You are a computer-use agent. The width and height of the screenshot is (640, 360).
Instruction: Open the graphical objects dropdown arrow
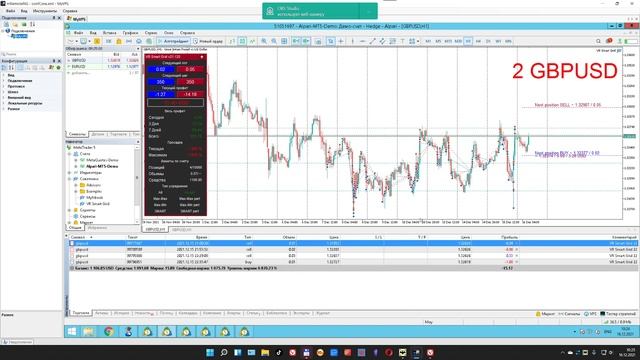coord(418,41)
